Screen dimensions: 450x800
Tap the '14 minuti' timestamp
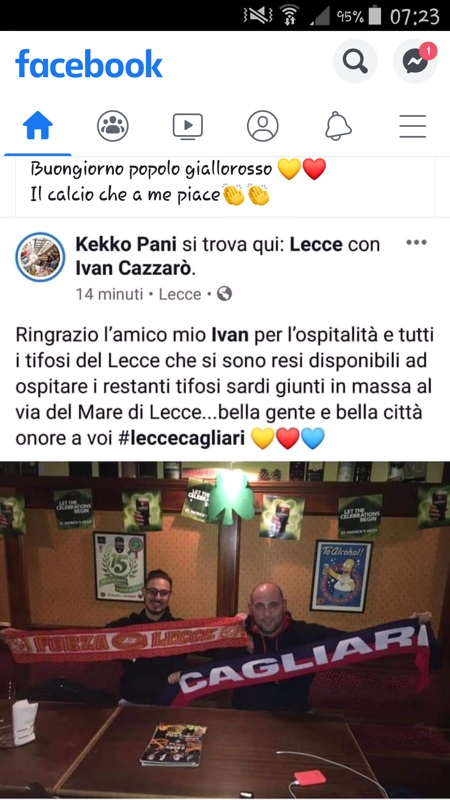pyautogui.click(x=109, y=294)
